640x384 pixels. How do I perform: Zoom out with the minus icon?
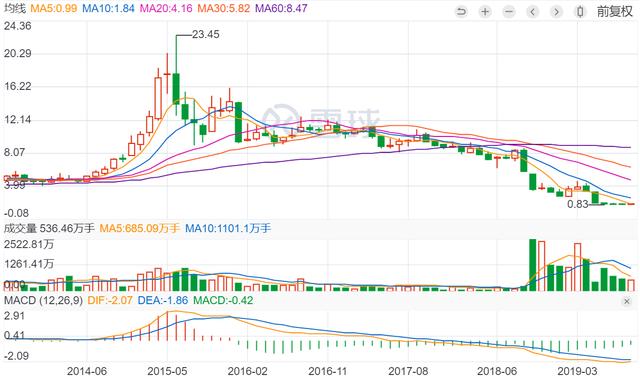509,11
